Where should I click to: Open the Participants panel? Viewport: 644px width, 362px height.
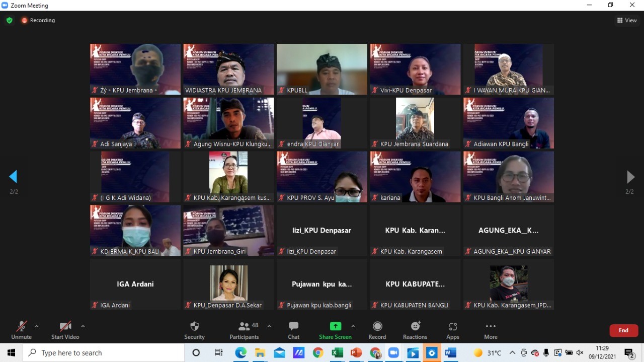coord(245,330)
